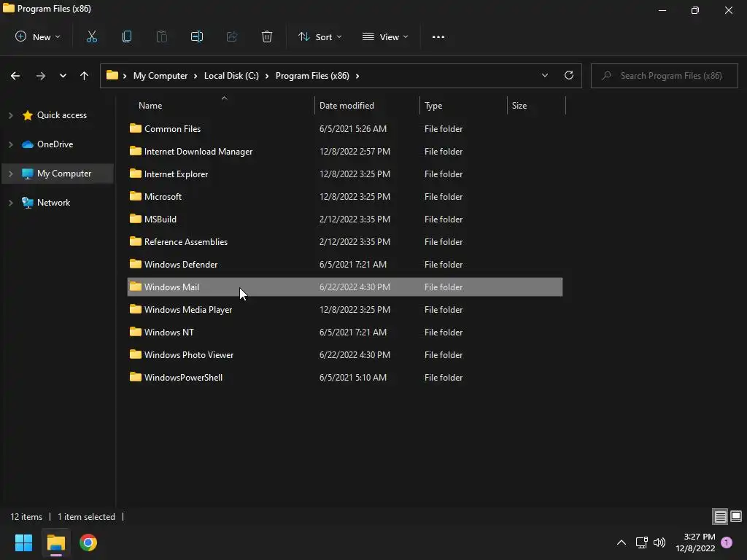Click the folder icon in address bar

click(112, 75)
